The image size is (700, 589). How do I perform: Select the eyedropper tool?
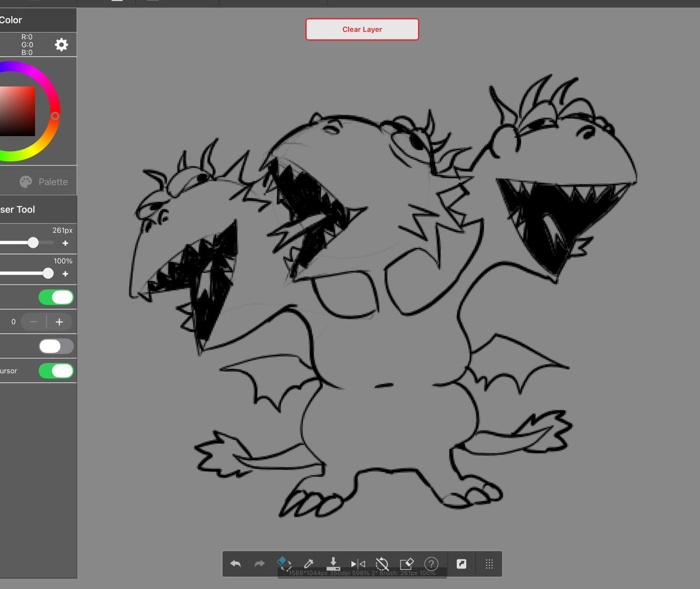pos(309,564)
